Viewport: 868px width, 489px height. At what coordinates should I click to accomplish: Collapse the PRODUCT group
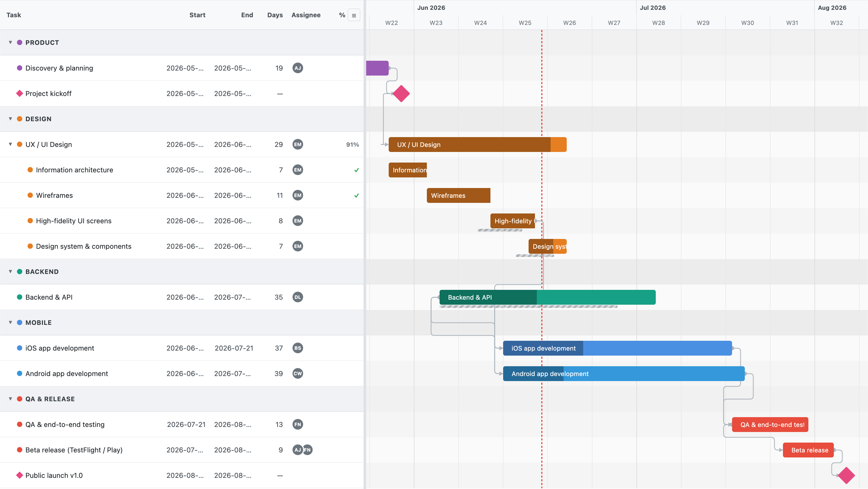coord(10,42)
